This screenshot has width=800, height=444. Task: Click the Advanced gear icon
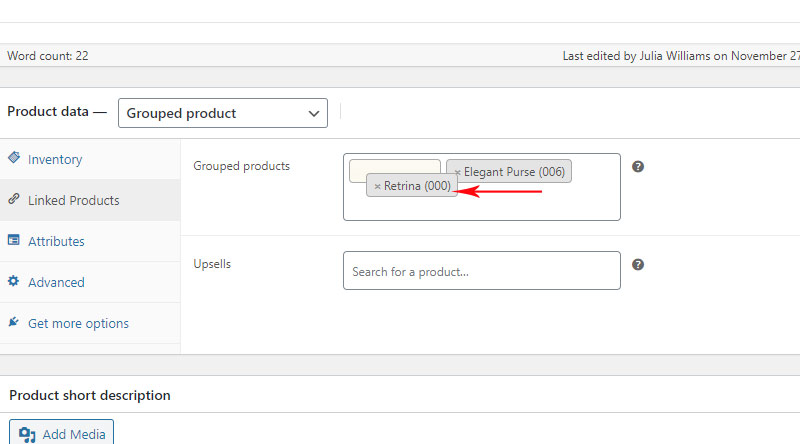(14, 281)
